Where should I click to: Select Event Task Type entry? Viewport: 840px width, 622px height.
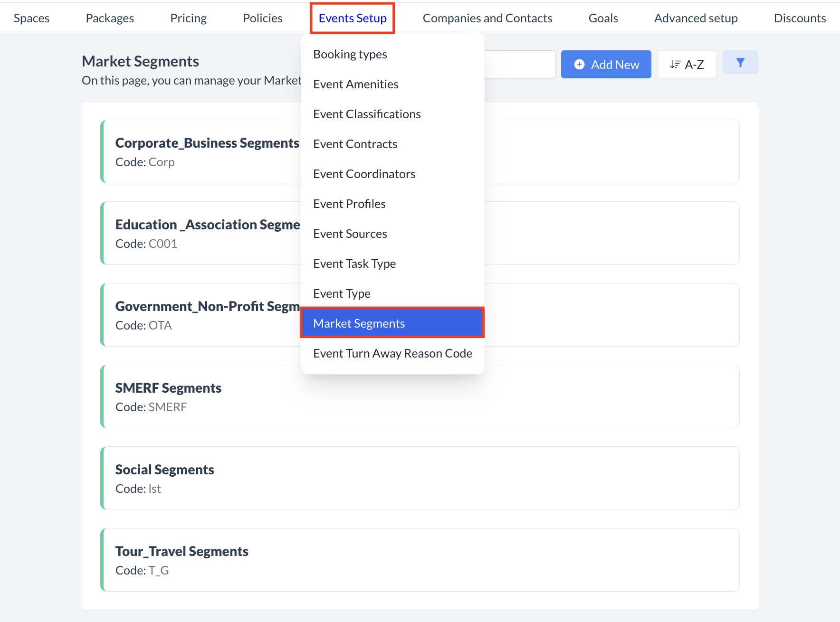tap(354, 264)
